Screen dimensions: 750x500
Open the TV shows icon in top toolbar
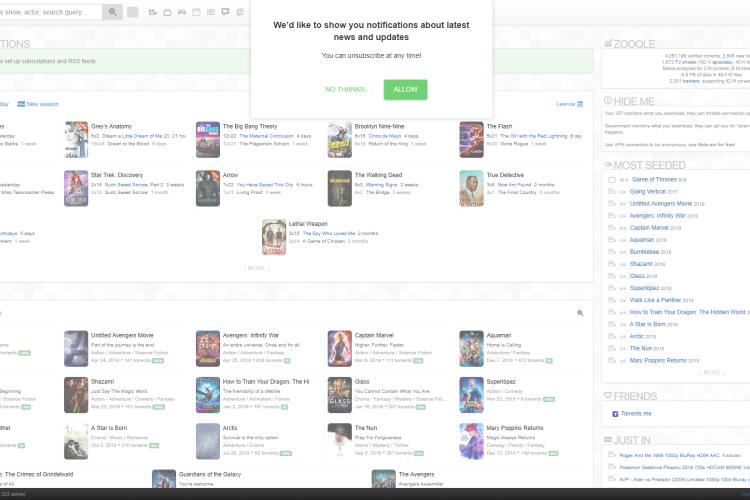point(167,12)
